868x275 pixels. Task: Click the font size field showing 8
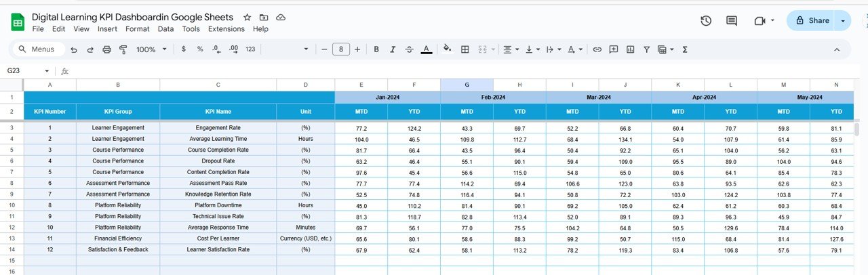(341, 49)
